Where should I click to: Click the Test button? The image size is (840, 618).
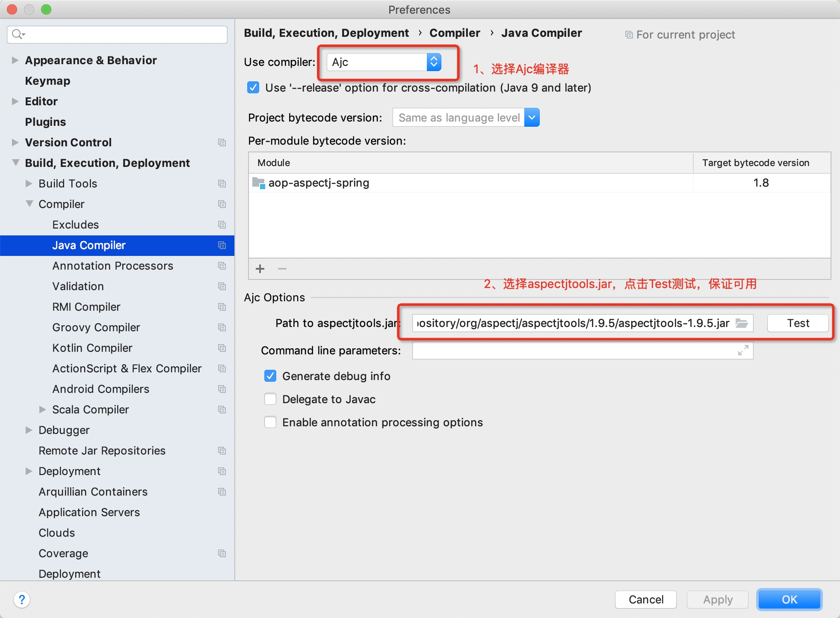click(798, 323)
